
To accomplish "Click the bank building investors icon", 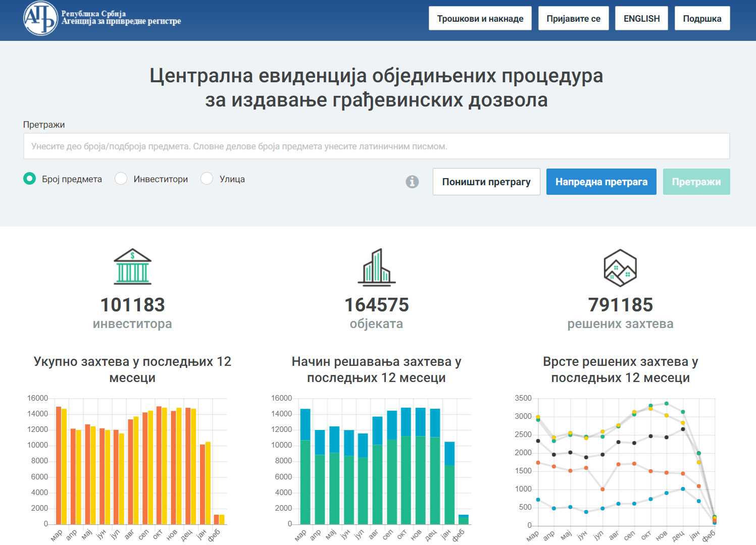I will pyautogui.click(x=132, y=266).
